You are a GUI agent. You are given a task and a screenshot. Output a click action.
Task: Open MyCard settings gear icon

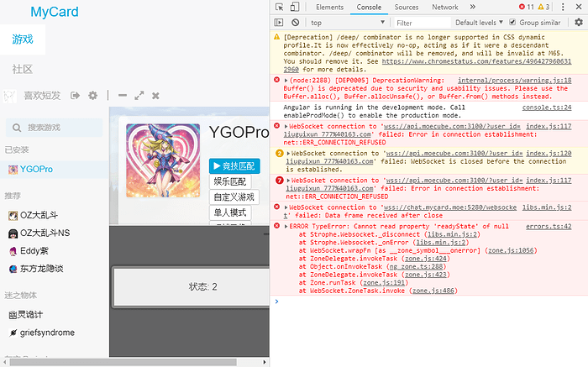pyautogui.click(x=92, y=96)
